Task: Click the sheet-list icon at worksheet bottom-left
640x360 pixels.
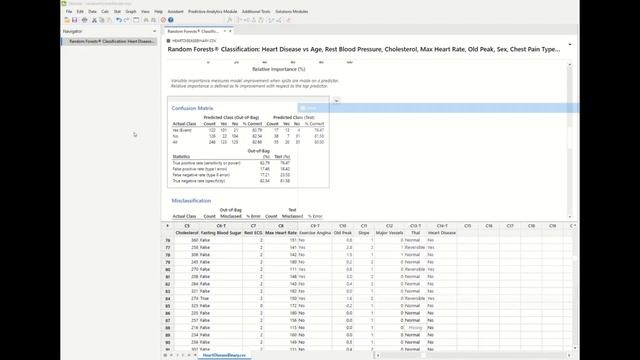Action: (x=165, y=356)
